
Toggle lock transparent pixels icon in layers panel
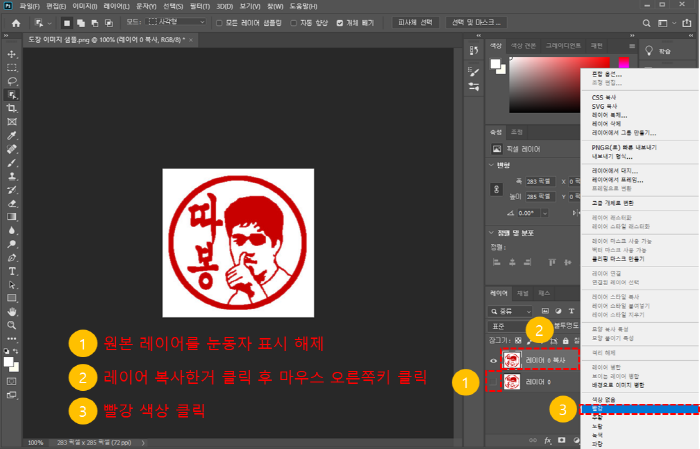[518, 341]
